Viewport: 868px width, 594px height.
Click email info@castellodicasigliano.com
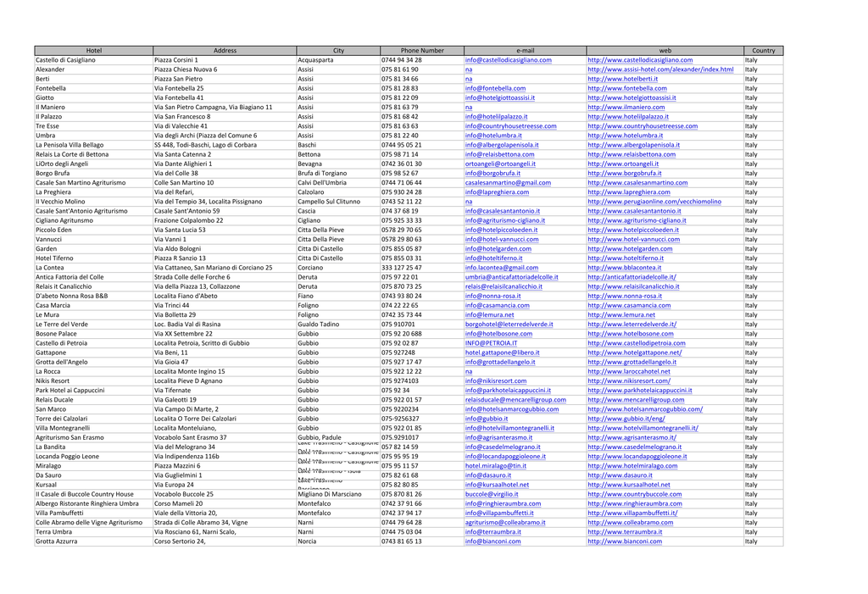pos(509,60)
